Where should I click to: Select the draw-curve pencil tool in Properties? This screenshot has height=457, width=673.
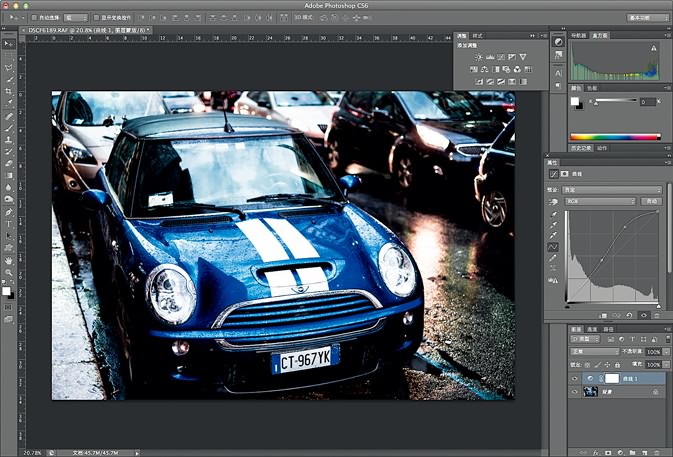coord(554,258)
